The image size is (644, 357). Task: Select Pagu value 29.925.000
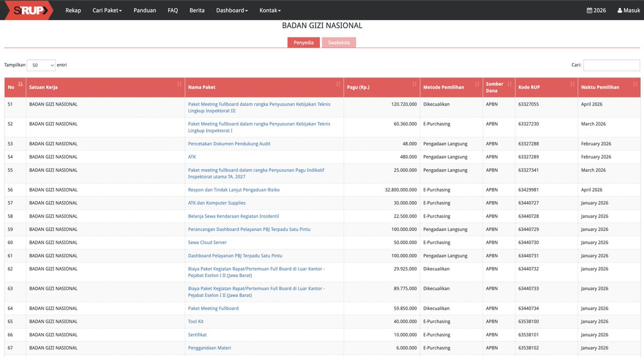[x=405, y=269]
